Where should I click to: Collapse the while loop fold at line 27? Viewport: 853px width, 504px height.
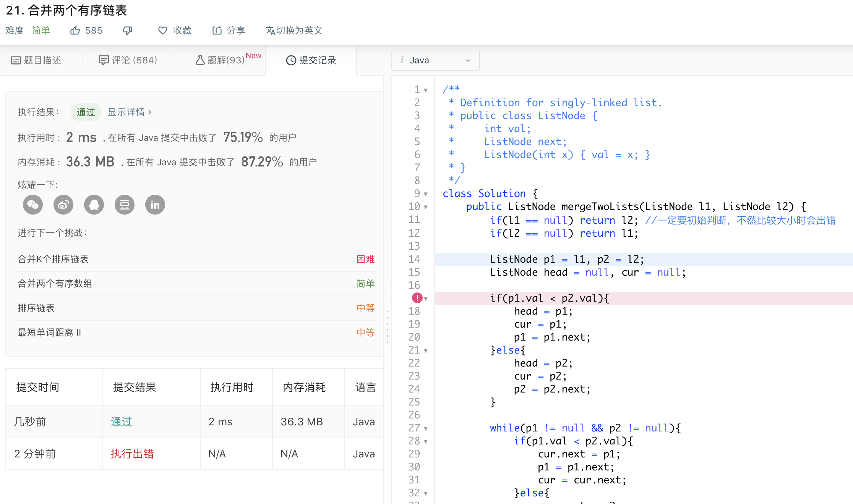coord(426,429)
